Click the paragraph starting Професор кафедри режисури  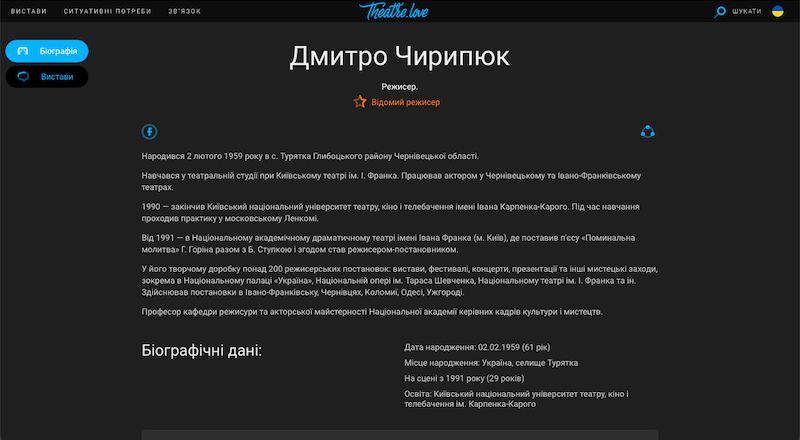click(x=372, y=312)
